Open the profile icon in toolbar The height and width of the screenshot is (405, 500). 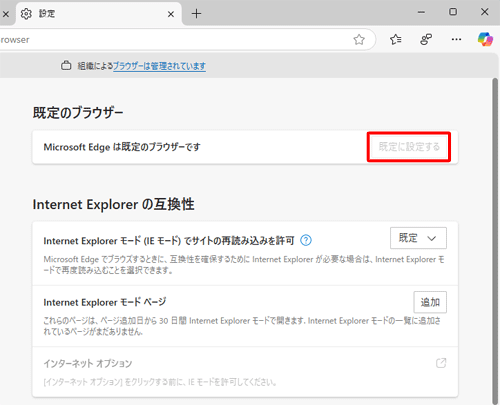(x=426, y=40)
